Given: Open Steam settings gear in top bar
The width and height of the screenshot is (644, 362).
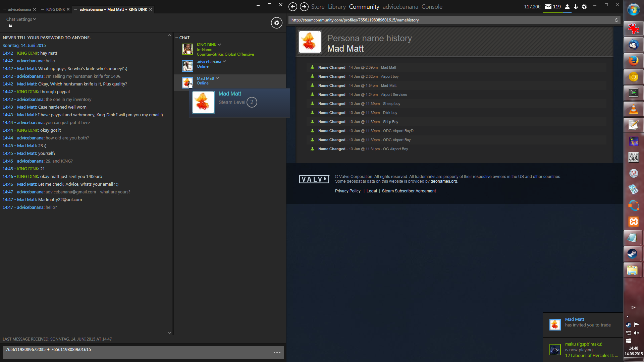Looking at the screenshot, I should (584, 7).
